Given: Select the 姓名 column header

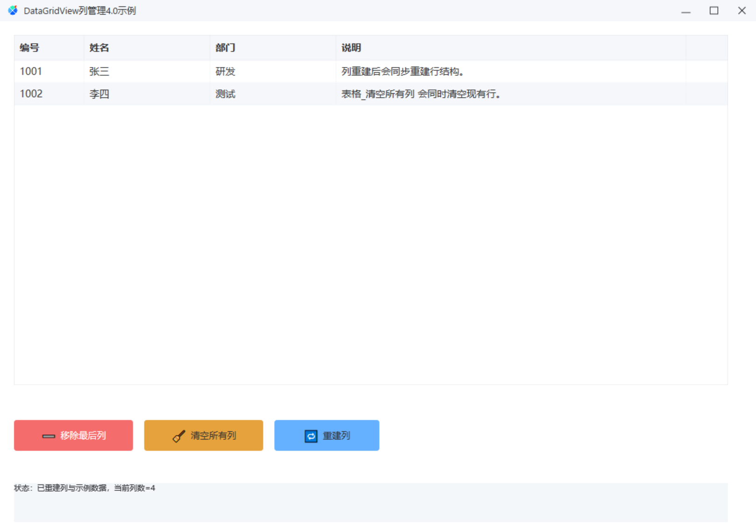Looking at the screenshot, I should pyautogui.click(x=147, y=48).
